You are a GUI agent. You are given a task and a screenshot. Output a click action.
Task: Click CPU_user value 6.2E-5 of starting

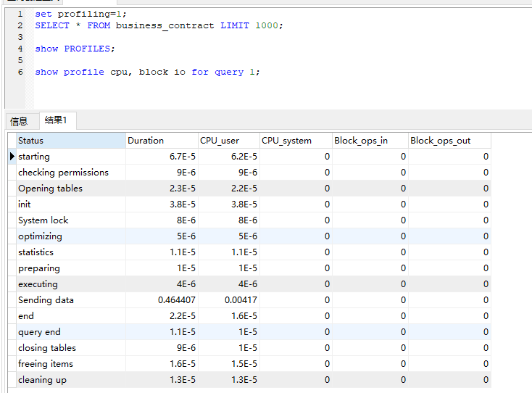[244, 157]
